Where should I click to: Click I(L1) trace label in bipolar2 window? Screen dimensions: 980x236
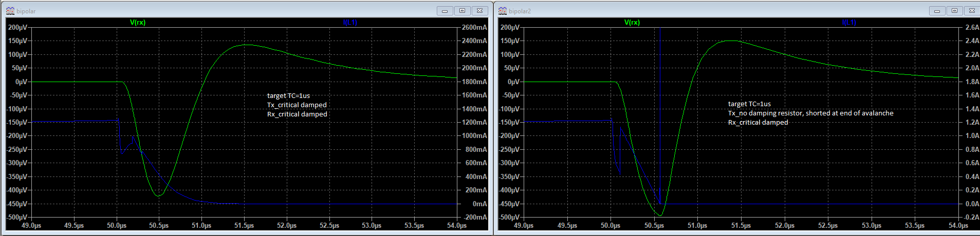[x=849, y=23]
